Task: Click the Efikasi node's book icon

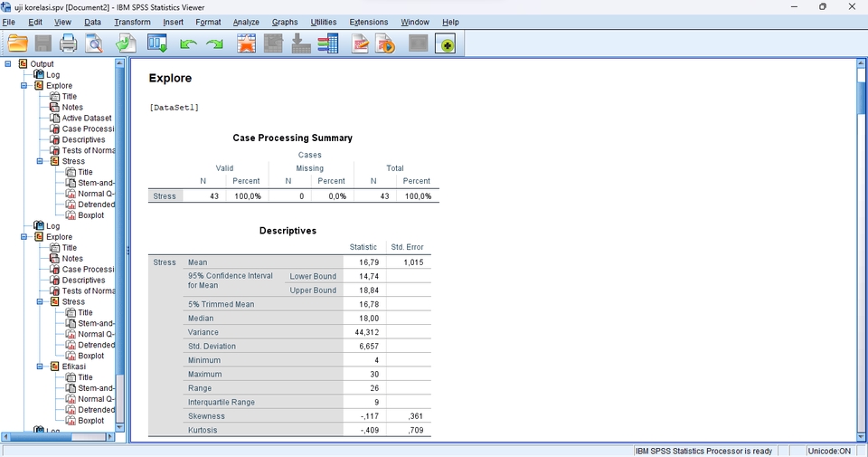Action: coord(55,367)
